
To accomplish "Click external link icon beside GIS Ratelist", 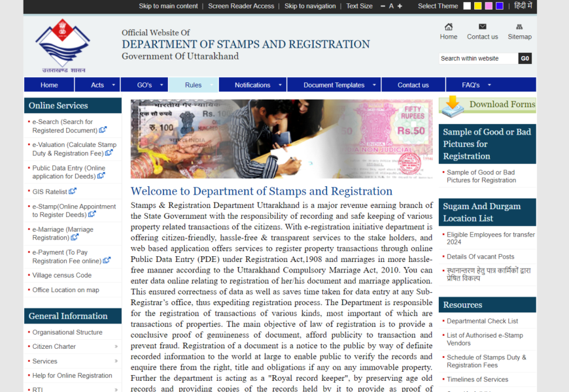I will (x=73, y=191).
